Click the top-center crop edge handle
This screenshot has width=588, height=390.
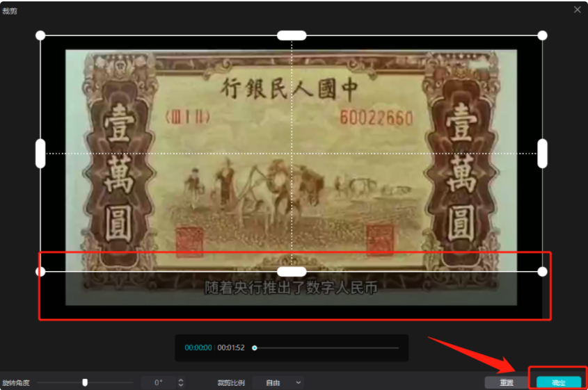(x=292, y=35)
